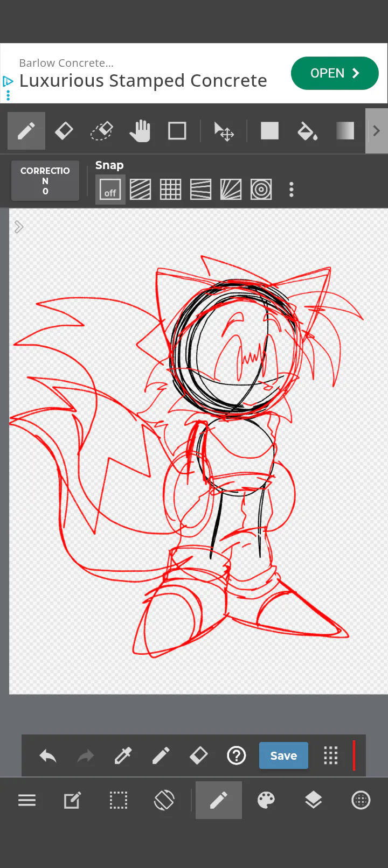The image size is (388, 868).
Task: Enable grid snap
Action: 171,190
